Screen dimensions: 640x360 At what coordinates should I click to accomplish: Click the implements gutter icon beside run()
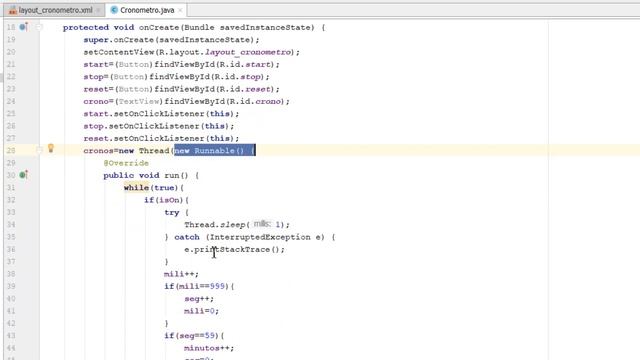click(24, 175)
